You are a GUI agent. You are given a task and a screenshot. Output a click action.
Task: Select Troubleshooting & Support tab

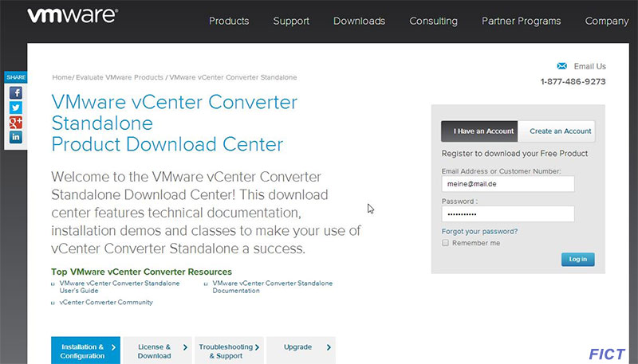229,350
